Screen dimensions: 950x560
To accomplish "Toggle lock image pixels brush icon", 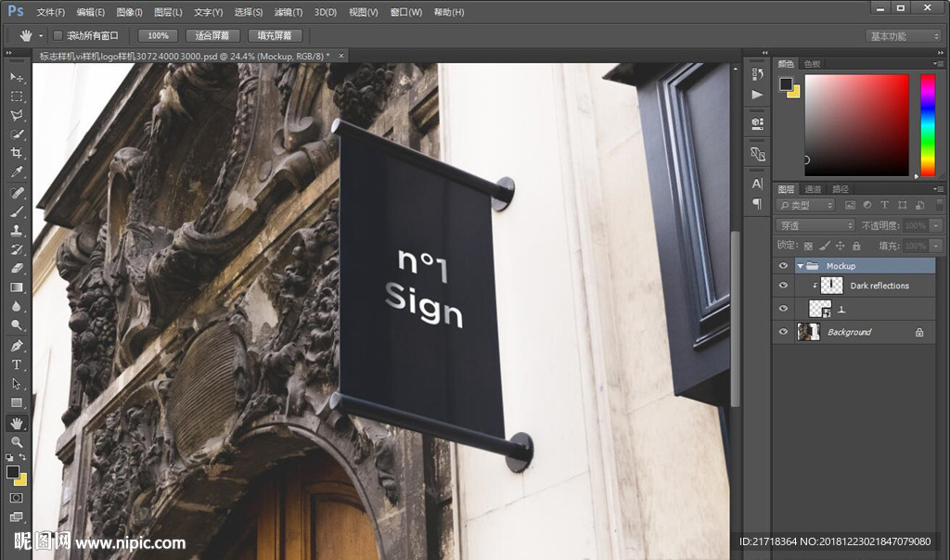I will (824, 246).
